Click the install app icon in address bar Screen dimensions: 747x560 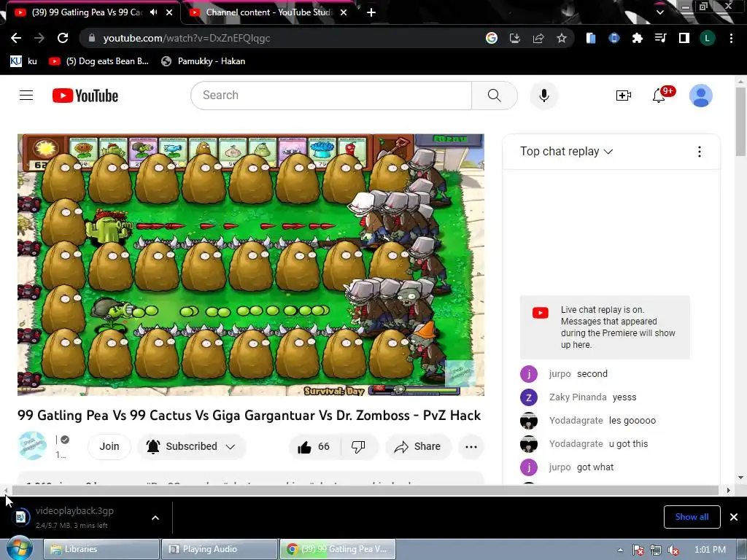click(515, 38)
